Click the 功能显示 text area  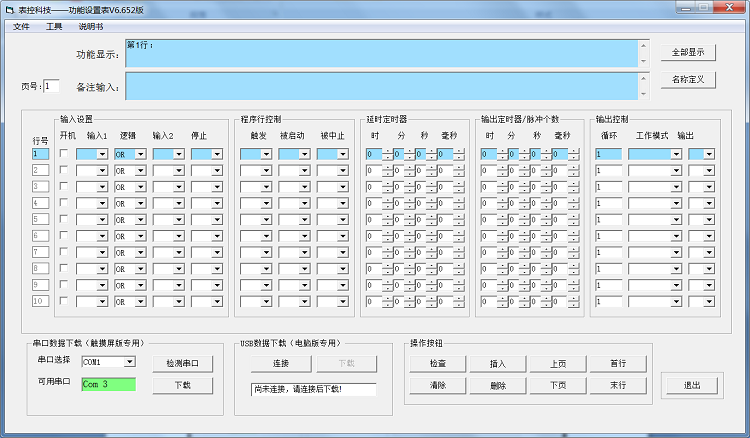(381, 54)
